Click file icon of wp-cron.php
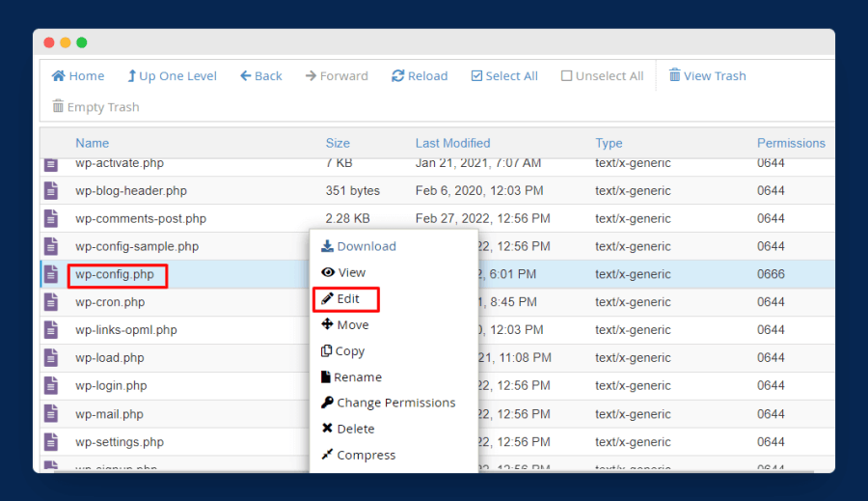868x501 pixels. point(51,302)
